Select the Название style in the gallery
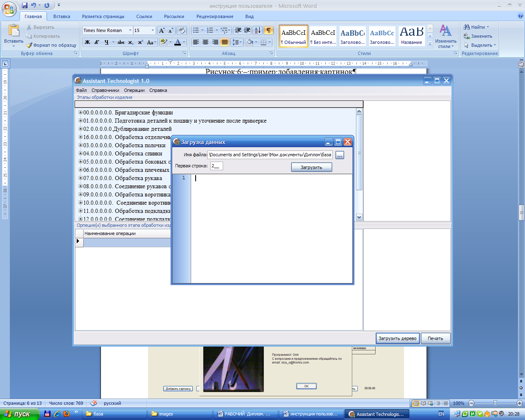Viewport: 525px width, 420px height. point(412,36)
